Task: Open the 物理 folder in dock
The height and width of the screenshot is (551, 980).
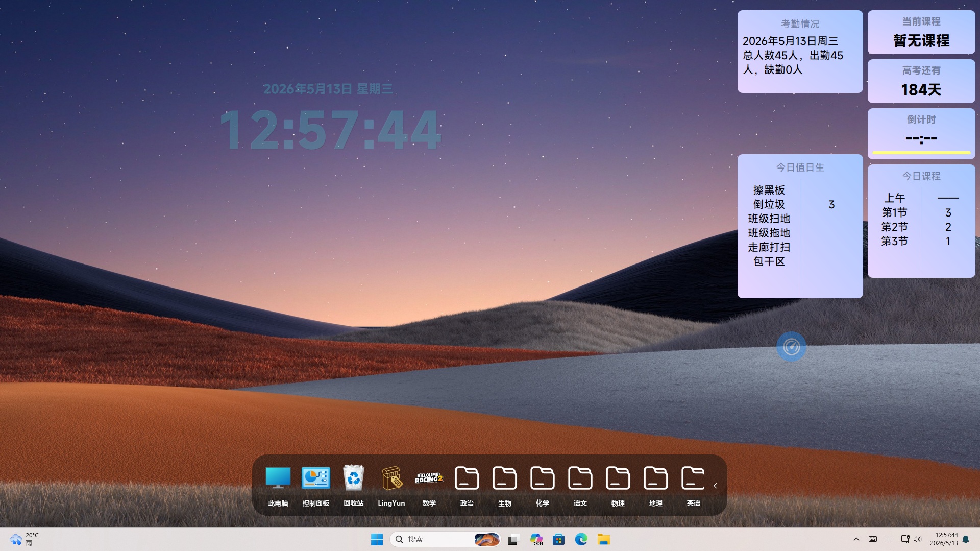Action: pyautogui.click(x=618, y=486)
